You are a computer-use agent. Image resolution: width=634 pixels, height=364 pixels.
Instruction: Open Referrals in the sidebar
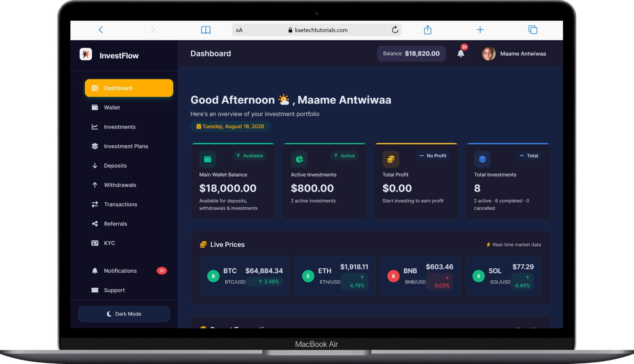[x=129, y=224]
